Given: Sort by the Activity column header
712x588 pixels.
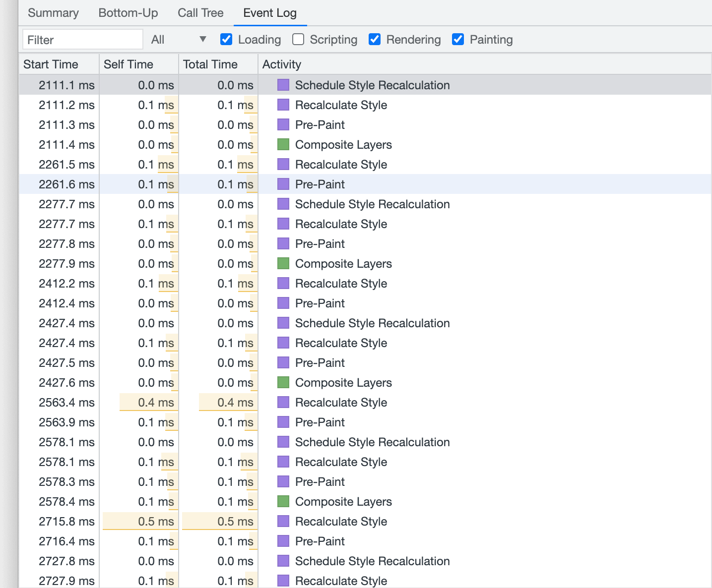Looking at the screenshot, I should coord(485,64).
